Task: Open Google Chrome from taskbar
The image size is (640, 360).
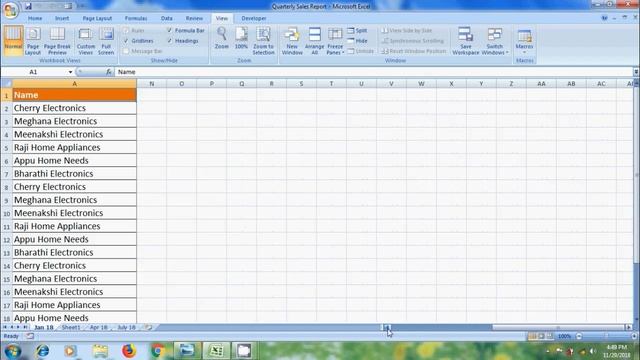Action: coord(158,351)
